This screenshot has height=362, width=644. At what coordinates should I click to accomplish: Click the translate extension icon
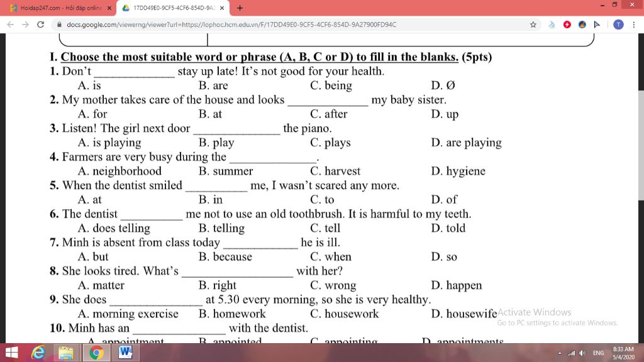click(552, 25)
